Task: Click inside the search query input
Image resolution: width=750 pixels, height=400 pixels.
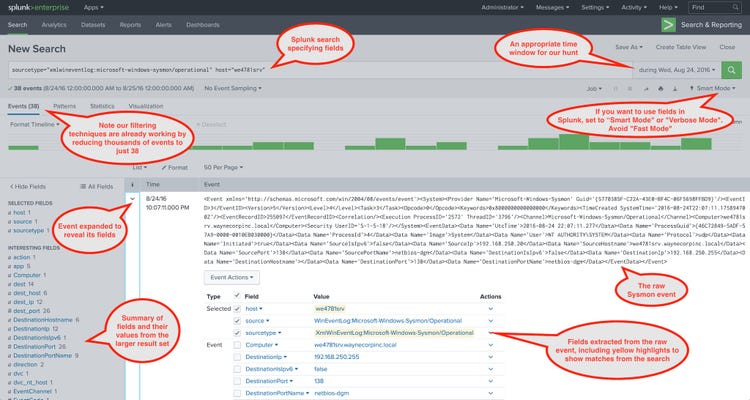Action: click(300, 72)
